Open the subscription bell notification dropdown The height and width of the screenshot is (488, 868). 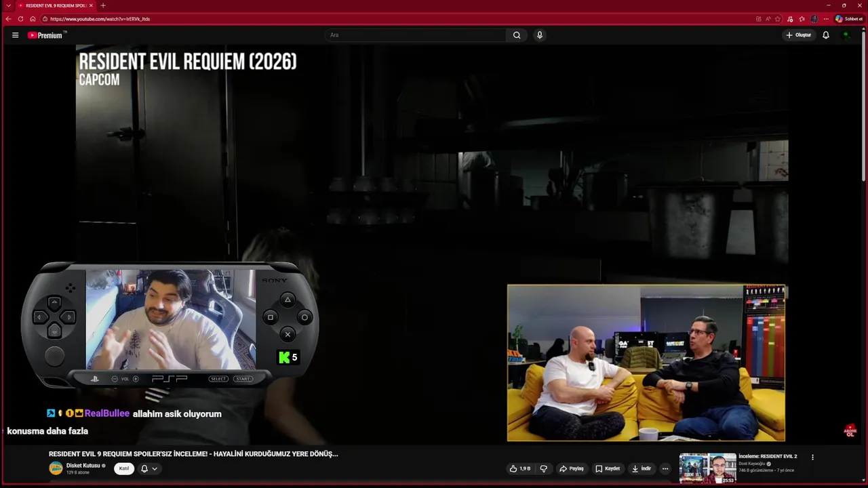point(149,468)
